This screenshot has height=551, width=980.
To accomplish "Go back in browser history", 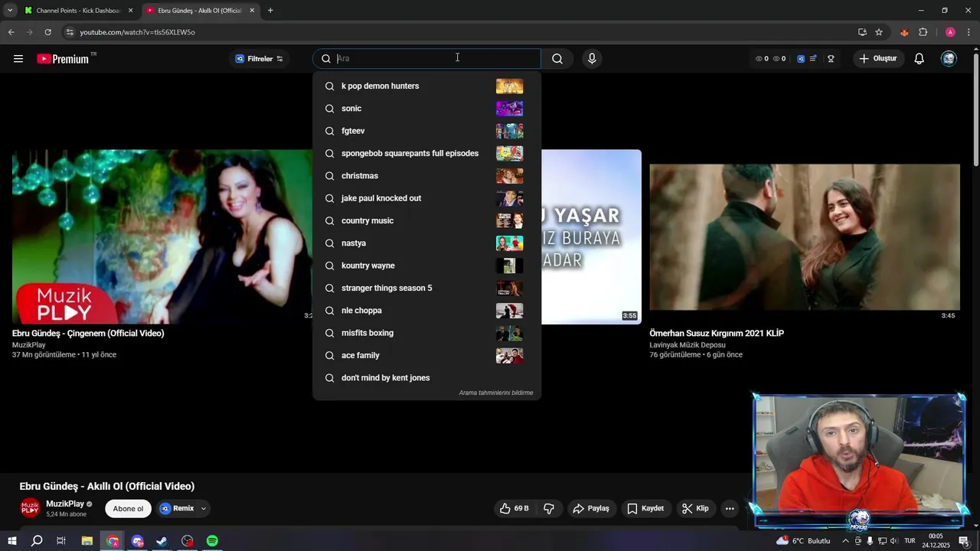I will coord(11,32).
